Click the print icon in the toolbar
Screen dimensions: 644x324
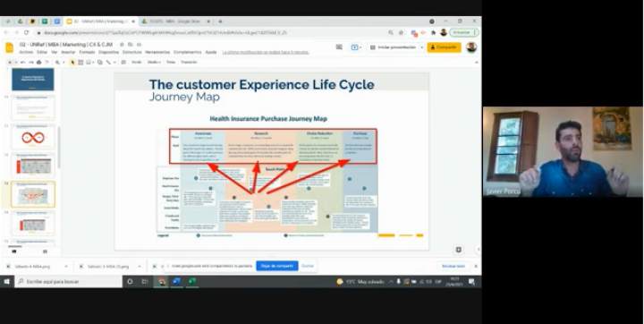click(38, 63)
